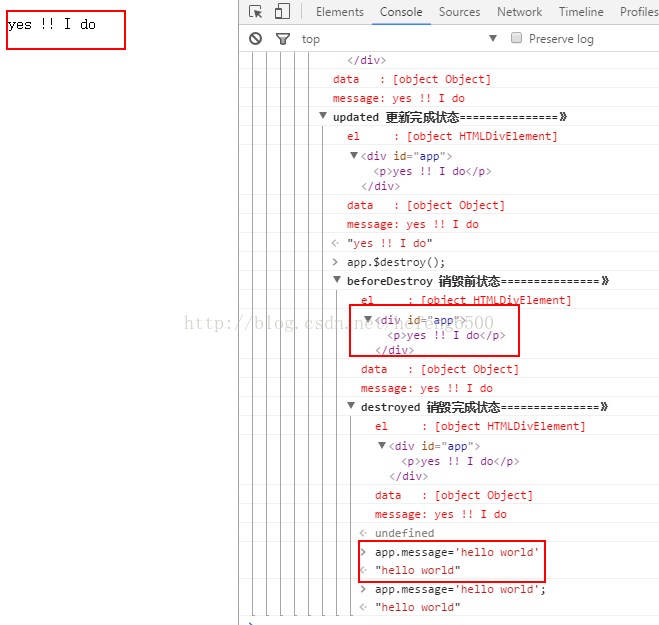Collapse the updated 更新完成状态 group
The image size is (659, 625).
tap(323, 116)
